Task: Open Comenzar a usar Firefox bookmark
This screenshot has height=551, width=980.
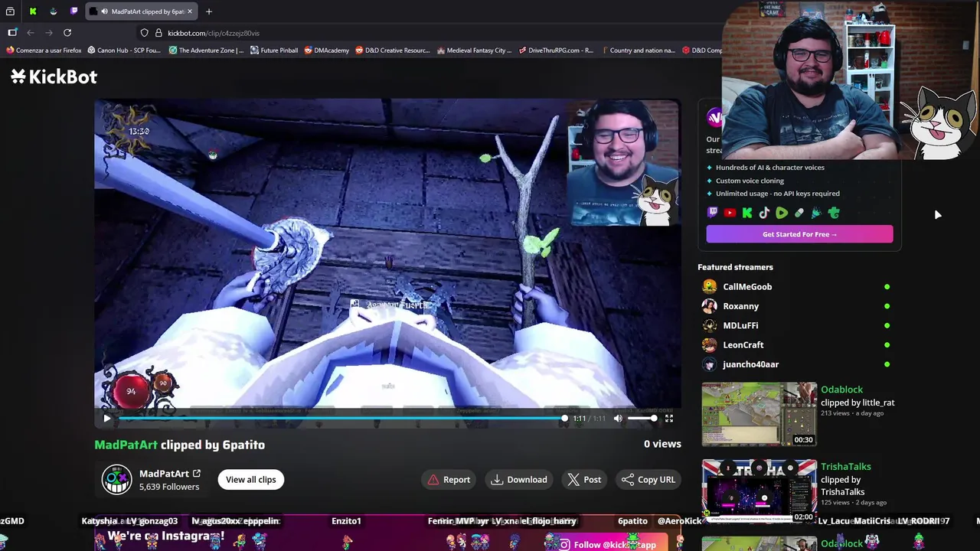Action: (44, 51)
